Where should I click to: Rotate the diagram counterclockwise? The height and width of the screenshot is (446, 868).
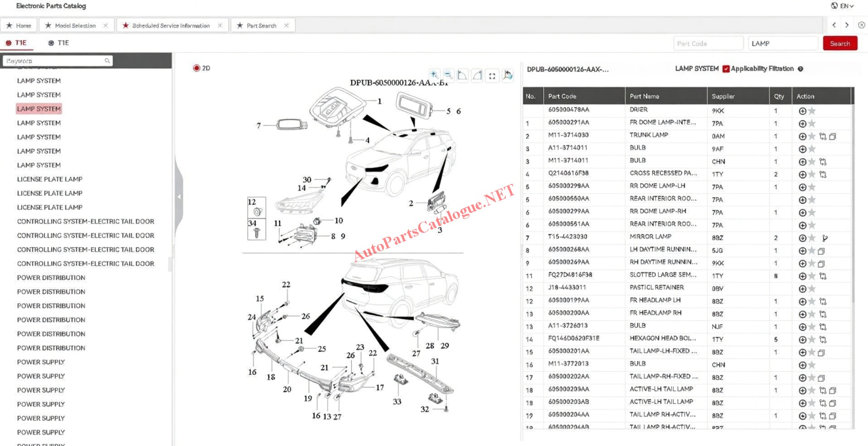click(462, 75)
